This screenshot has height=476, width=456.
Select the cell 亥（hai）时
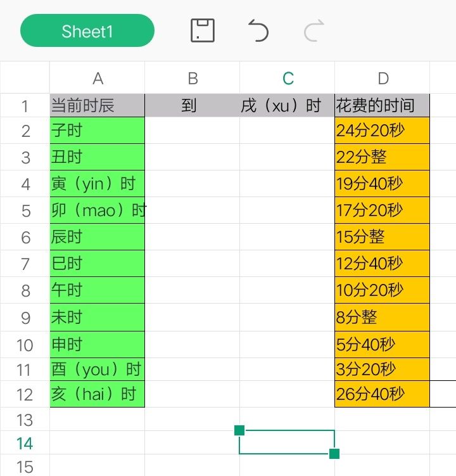[98, 394]
